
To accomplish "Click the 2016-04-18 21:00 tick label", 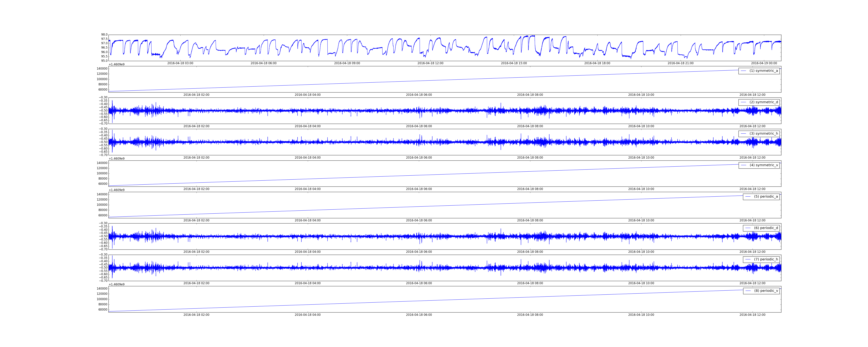I will click(681, 63).
